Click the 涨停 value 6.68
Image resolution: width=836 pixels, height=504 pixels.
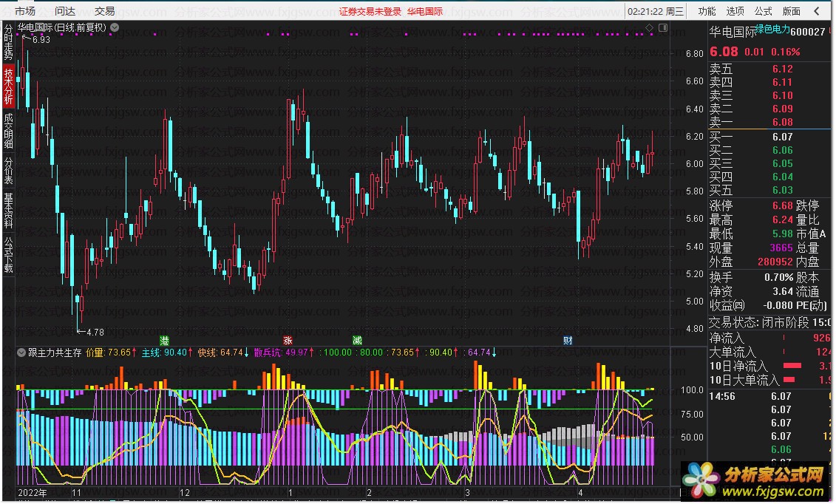tap(782, 205)
